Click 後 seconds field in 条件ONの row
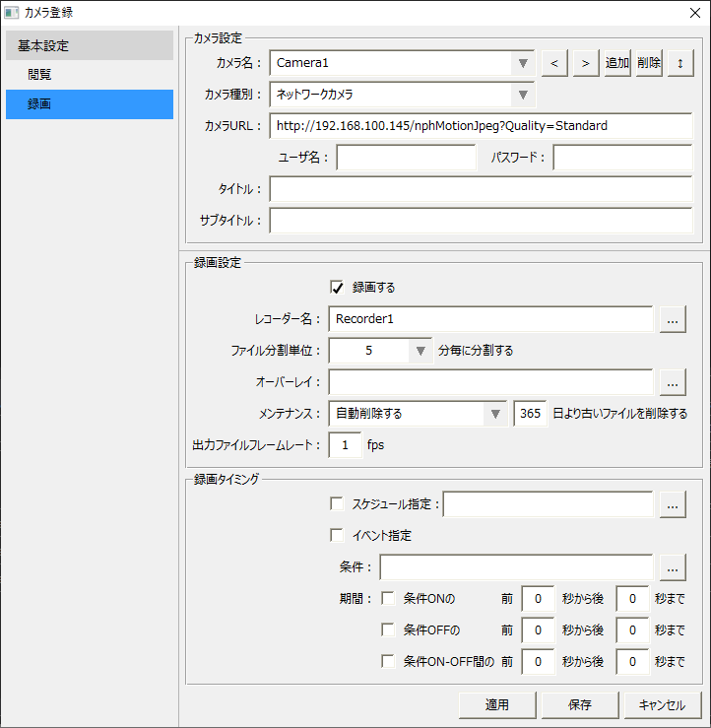The height and width of the screenshot is (728, 711). click(632, 599)
